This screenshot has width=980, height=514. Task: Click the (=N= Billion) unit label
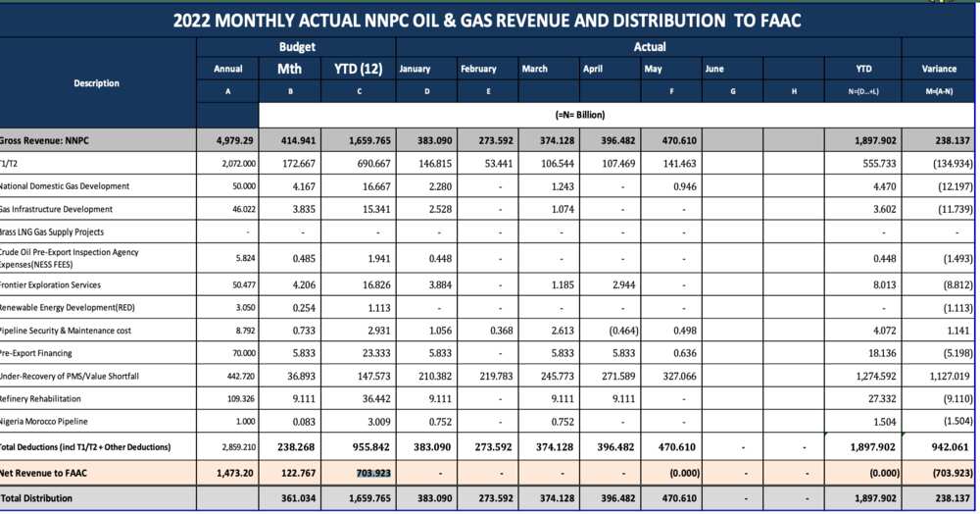[x=580, y=115]
